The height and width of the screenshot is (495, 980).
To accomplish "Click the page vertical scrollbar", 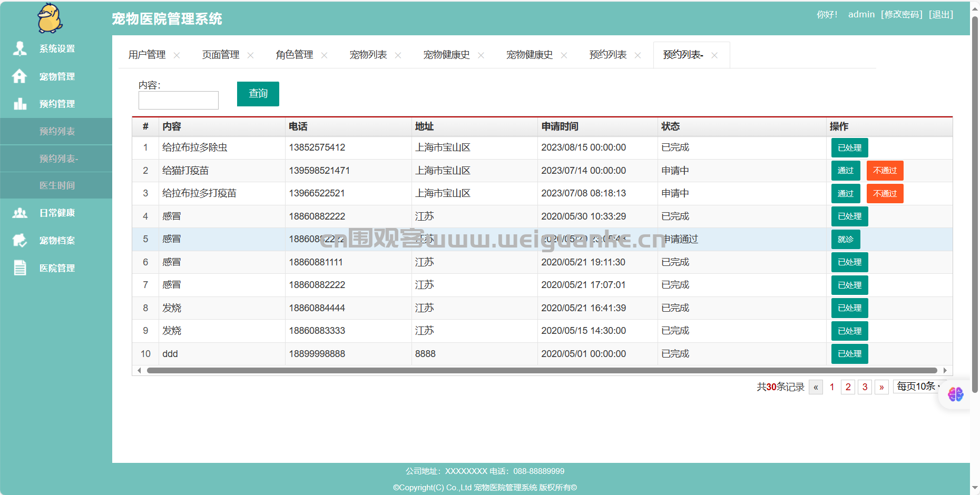I will point(975,205).
